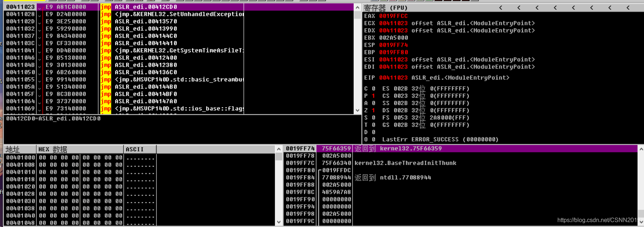Select stack value 0019FFDC

[336, 170]
